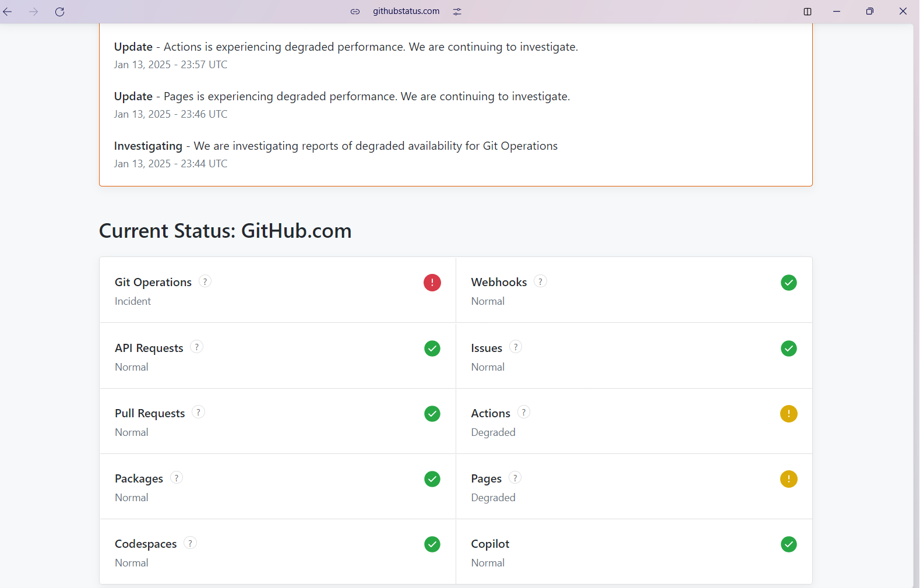Click the Issues component name
The image size is (920, 588).
487,348
